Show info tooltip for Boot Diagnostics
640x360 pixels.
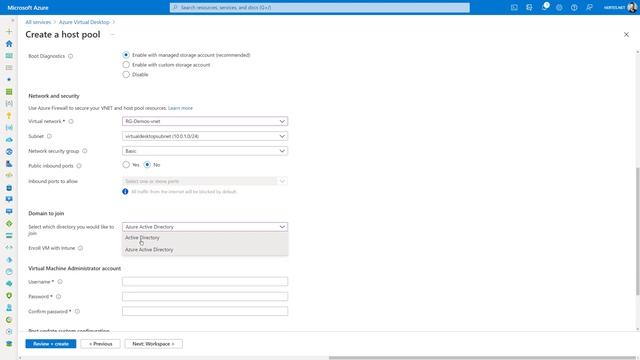[71, 56]
